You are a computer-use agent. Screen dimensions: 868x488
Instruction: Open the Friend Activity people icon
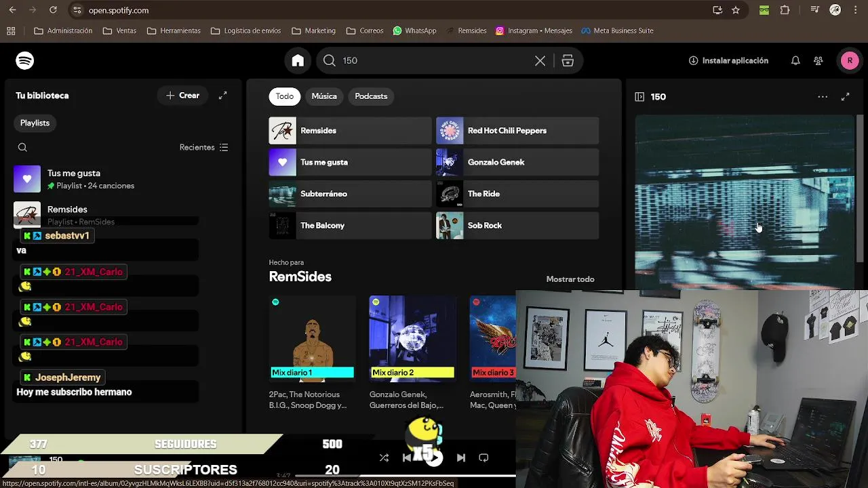point(818,60)
